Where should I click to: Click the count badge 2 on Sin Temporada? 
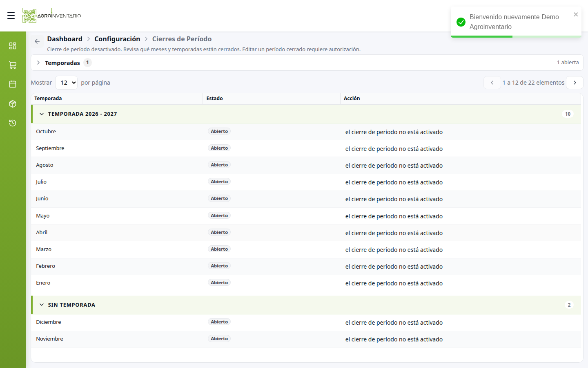pyautogui.click(x=569, y=305)
